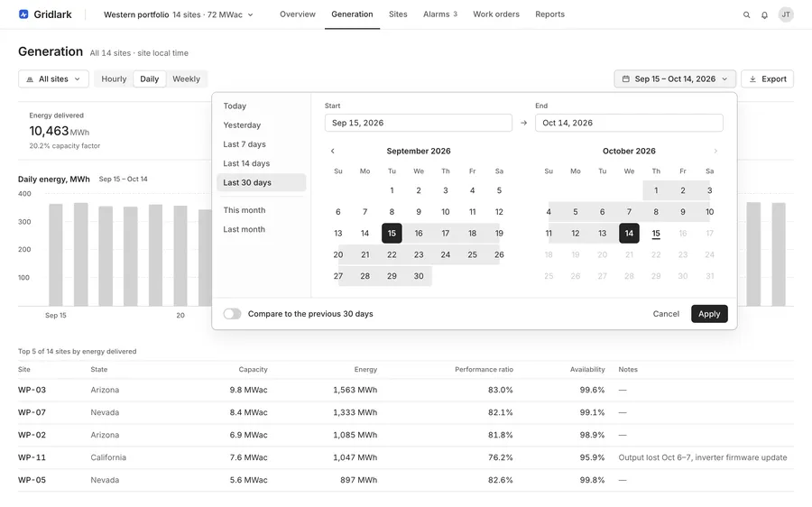Select September 15 in the calendar
This screenshot has width=812, height=507.
[x=392, y=234]
